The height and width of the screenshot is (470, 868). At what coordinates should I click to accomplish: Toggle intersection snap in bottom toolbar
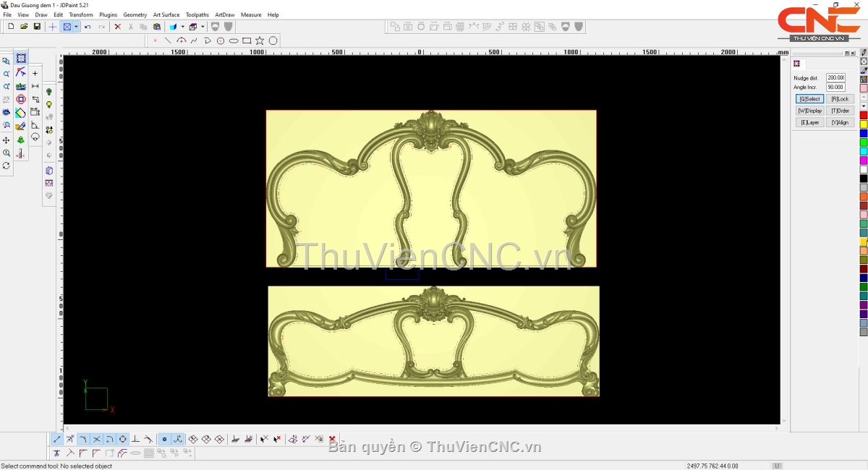tap(96, 439)
